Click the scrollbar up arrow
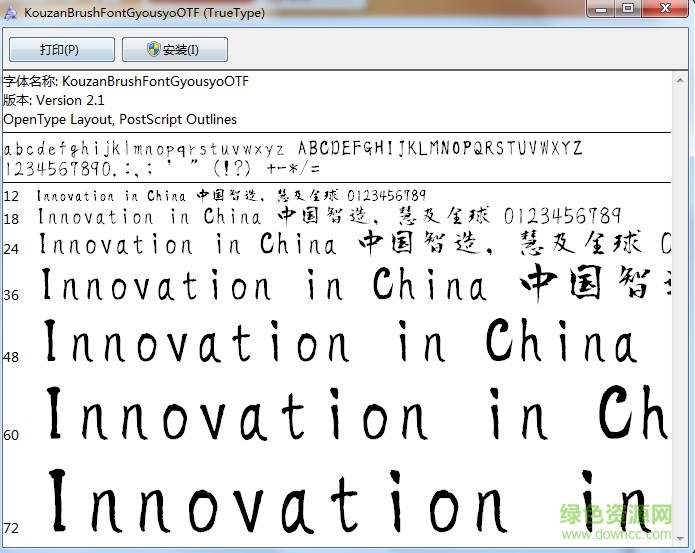 tap(680, 80)
